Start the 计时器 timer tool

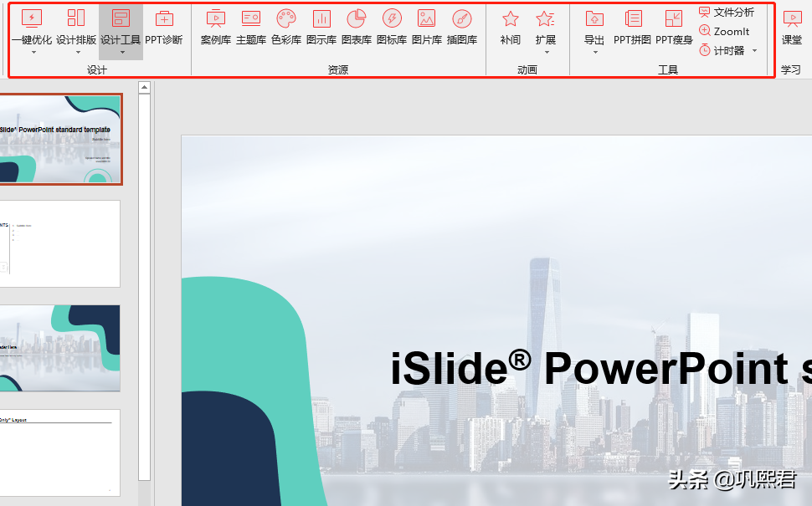pyautogui.click(x=722, y=50)
